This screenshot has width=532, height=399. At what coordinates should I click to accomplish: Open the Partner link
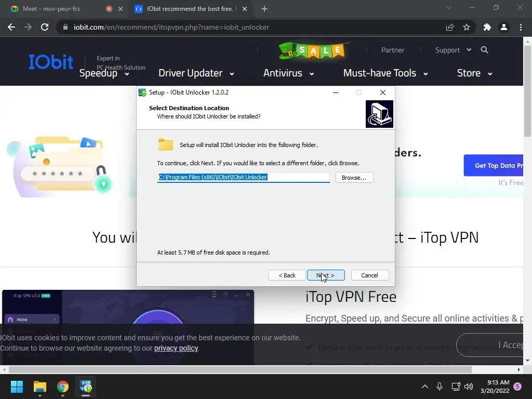[x=393, y=50]
